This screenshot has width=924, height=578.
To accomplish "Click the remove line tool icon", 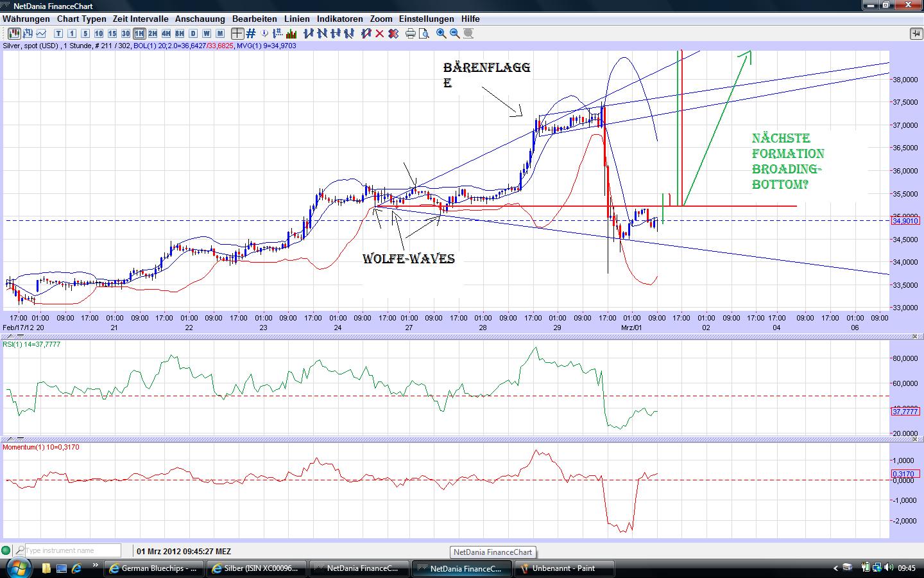I will (x=366, y=33).
